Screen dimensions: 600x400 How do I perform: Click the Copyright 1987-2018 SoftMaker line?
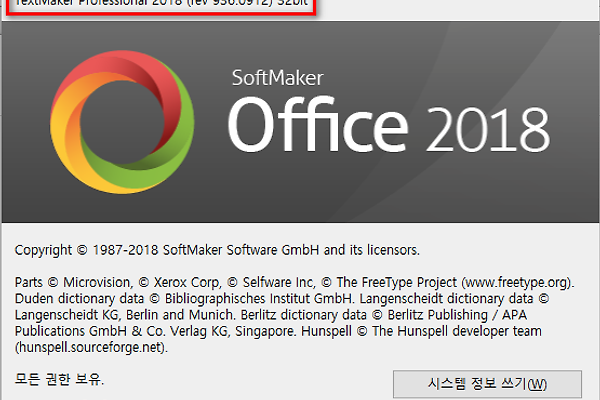click(x=218, y=248)
